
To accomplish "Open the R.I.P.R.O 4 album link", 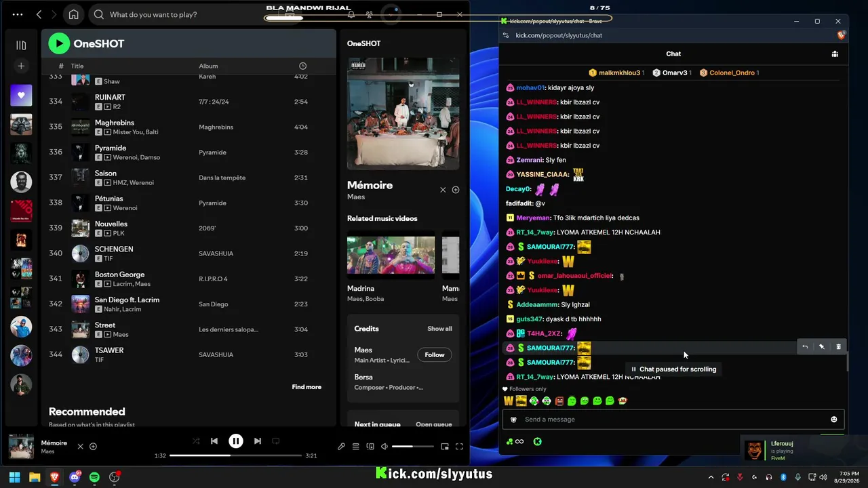I will [213, 279].
